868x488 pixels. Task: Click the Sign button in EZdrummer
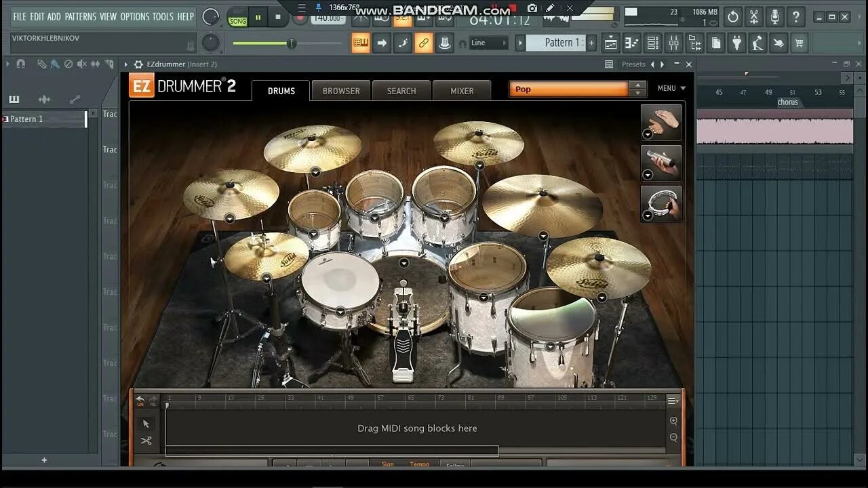387,465
